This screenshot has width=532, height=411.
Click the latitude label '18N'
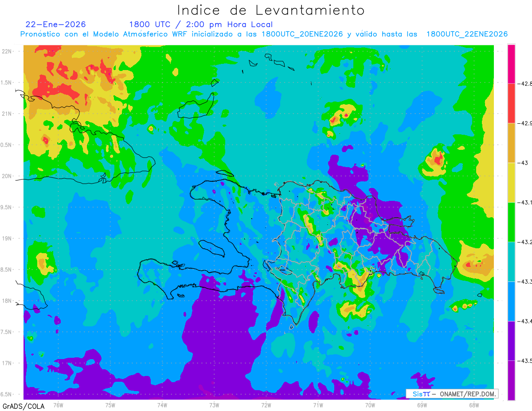pyautogui.click(x=8, y=301)
